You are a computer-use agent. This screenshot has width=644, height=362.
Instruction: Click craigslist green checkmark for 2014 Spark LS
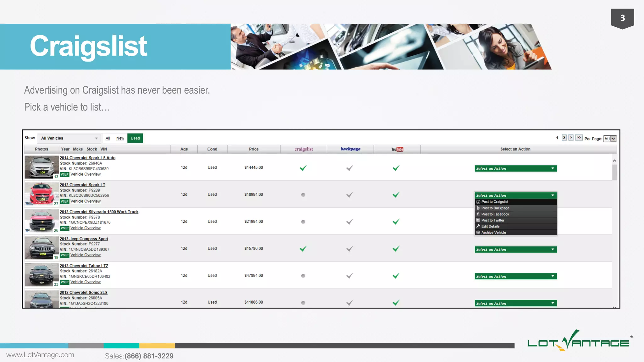[x=303, y=168]
